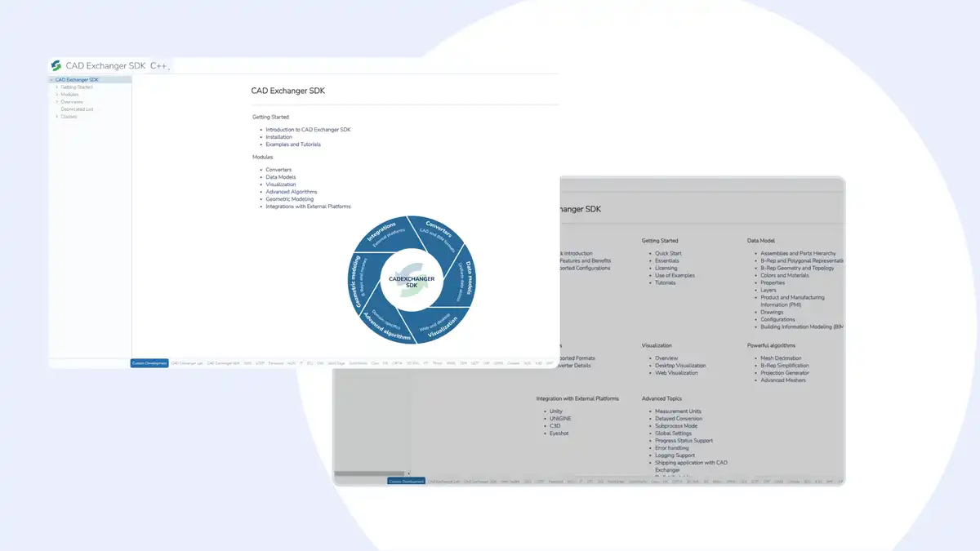
Task: Open UNIGINE integration link
Action: (x=560, y=419)
